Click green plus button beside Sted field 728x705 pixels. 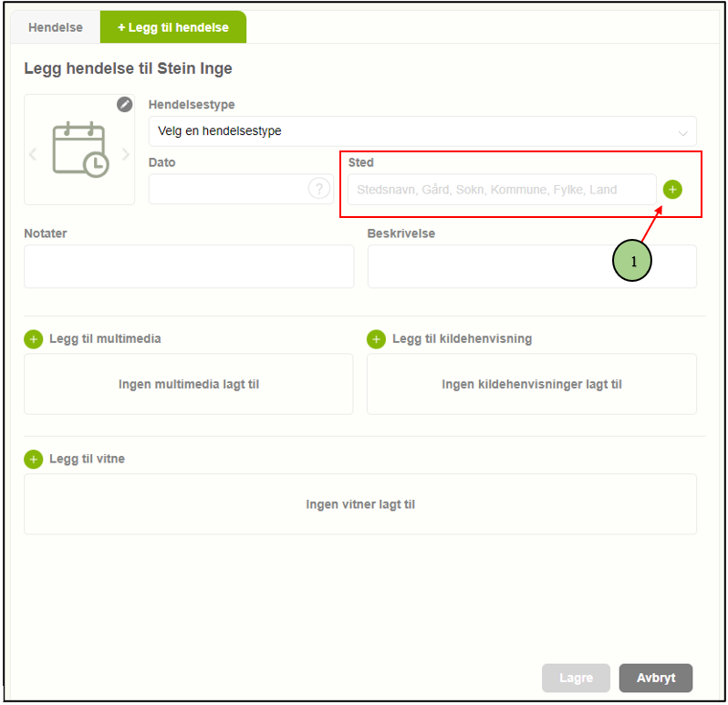pyautogui.click(x=672, y=190)
